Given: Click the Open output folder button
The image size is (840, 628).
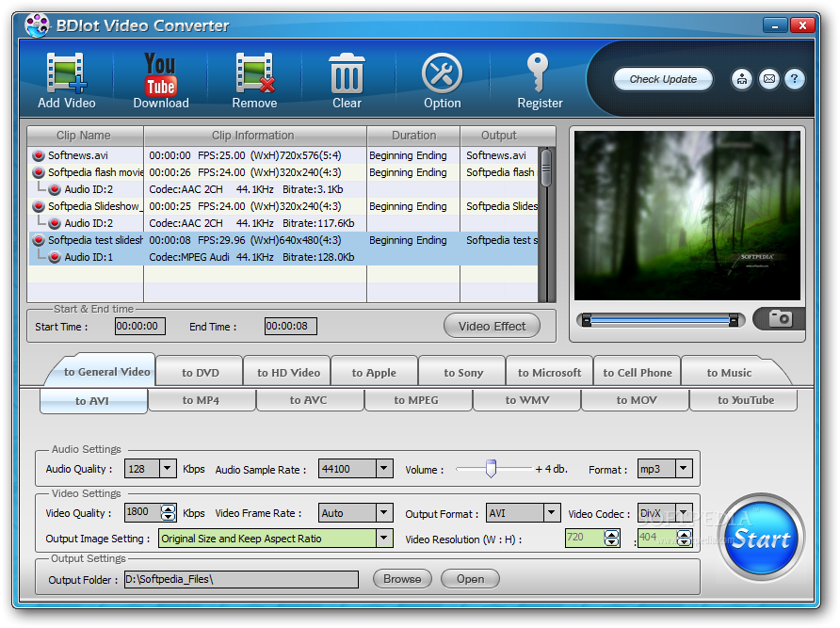Looking at the screenshot, I should (470, 579).
